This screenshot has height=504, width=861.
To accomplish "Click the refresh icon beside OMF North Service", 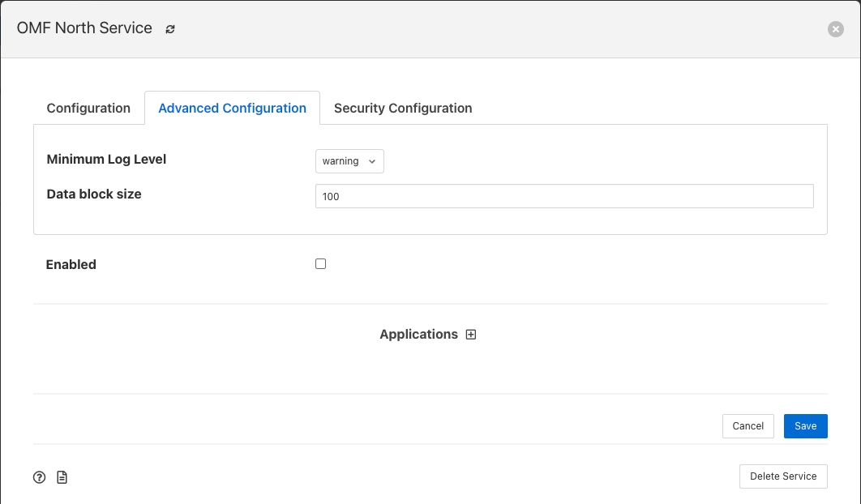I will pos(170,29).
